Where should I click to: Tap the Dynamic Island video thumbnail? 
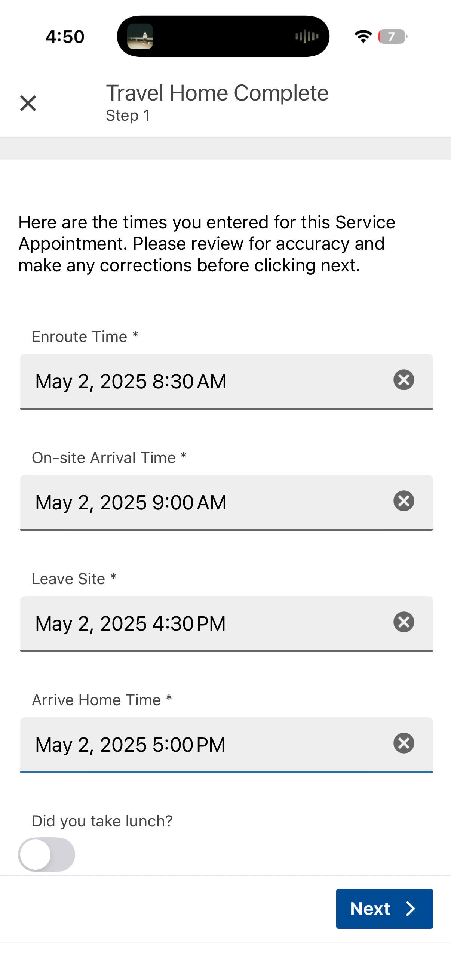click(140, 37)
